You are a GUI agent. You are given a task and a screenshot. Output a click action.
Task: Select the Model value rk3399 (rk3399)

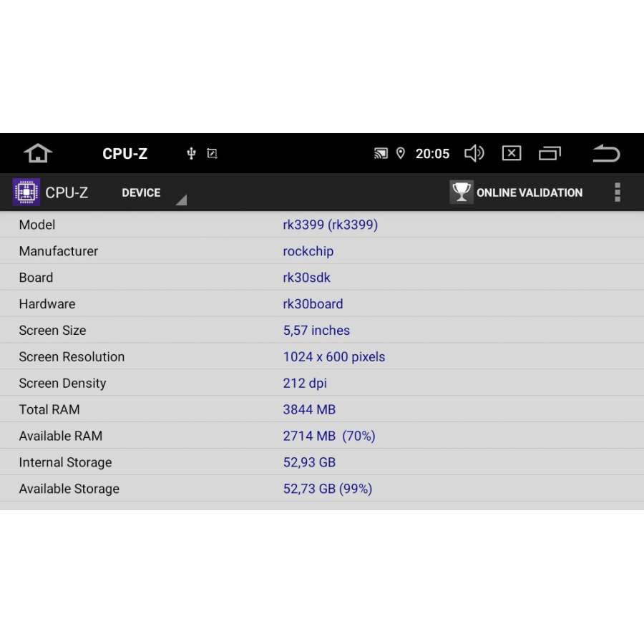[x=330, y=225]
